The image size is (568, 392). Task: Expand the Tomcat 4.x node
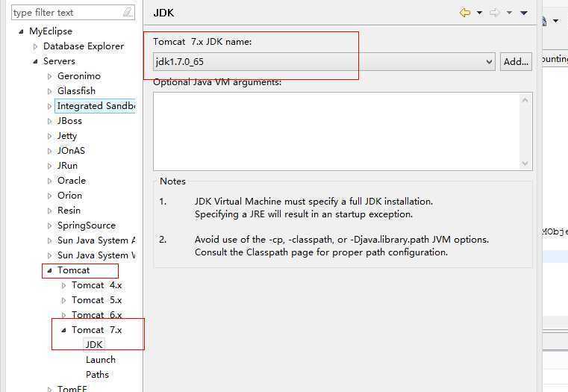(63, 285)
